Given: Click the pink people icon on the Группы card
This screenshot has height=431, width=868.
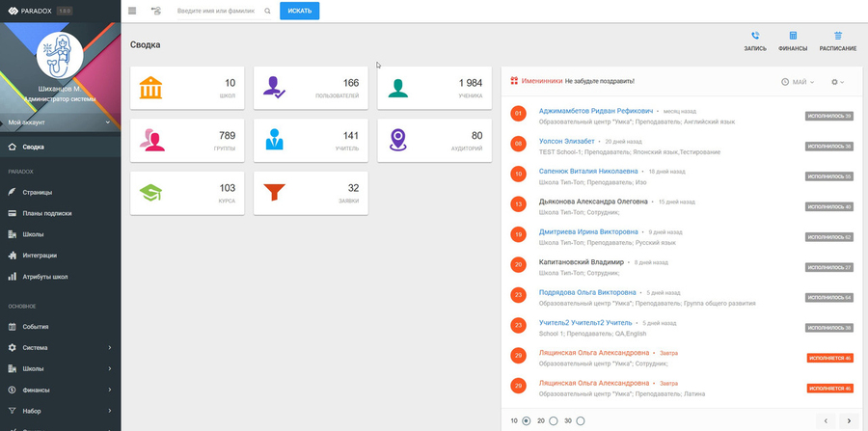Looking at the screenshot, I should click(x=151, y=140).
